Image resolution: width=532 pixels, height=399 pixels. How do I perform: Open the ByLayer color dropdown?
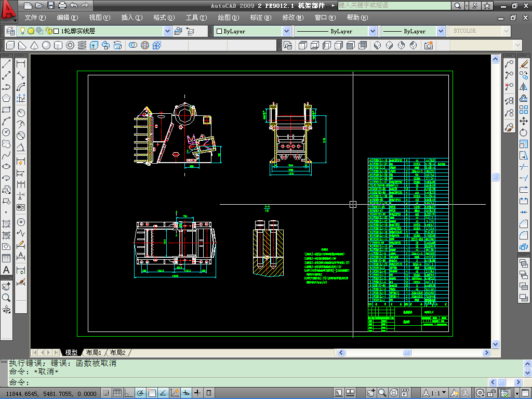286,31
